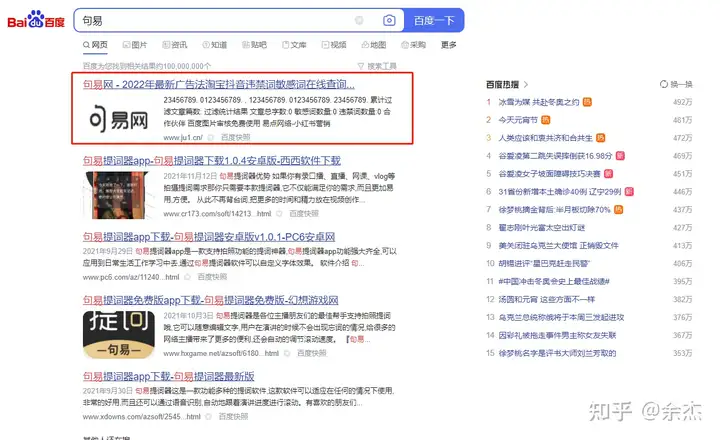The image size is (720, 440).
Task: Switch to the 文库 tab
Action: pyautogui.click(x=294, y=45)
